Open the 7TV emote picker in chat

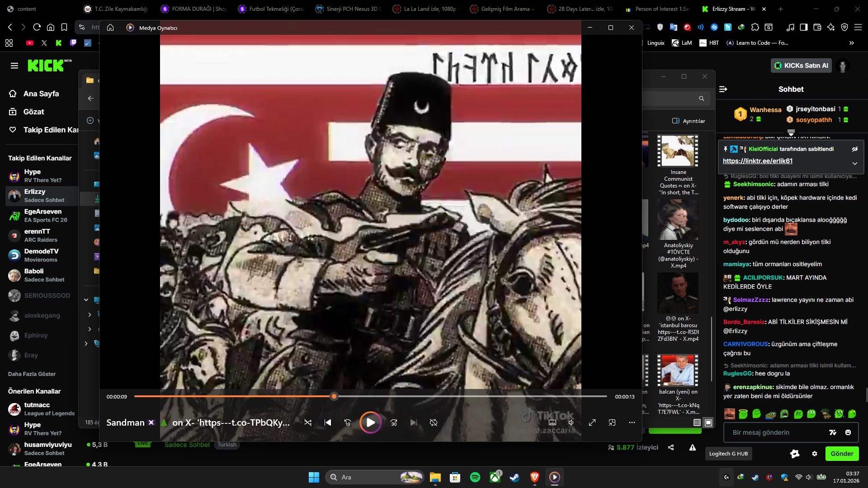coord(833,432)
